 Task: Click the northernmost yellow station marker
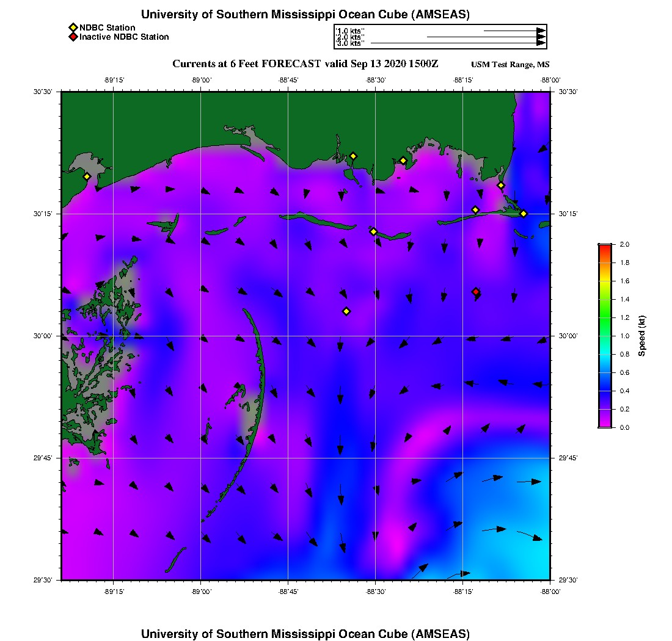(353, 156)
